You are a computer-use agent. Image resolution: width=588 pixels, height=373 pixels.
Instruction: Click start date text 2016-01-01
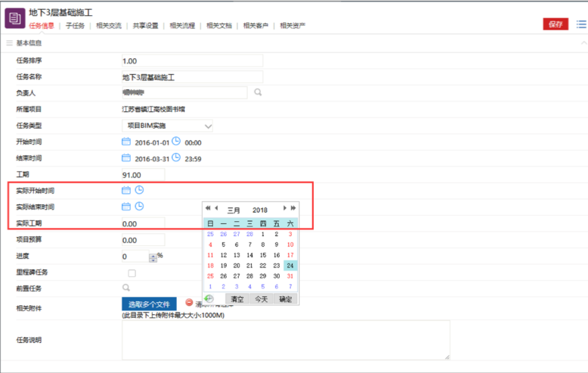(x=152, y=143)
